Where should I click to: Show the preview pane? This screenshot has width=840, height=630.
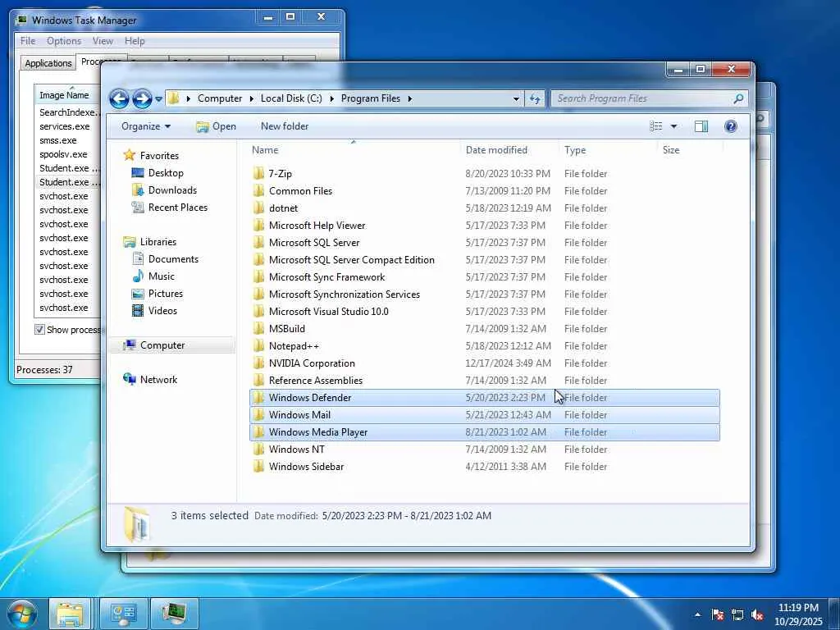[x=701, y=126]
